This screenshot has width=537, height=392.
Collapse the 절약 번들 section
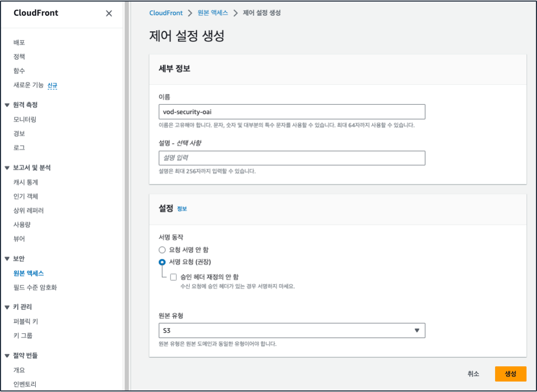(x=7, y=356)
